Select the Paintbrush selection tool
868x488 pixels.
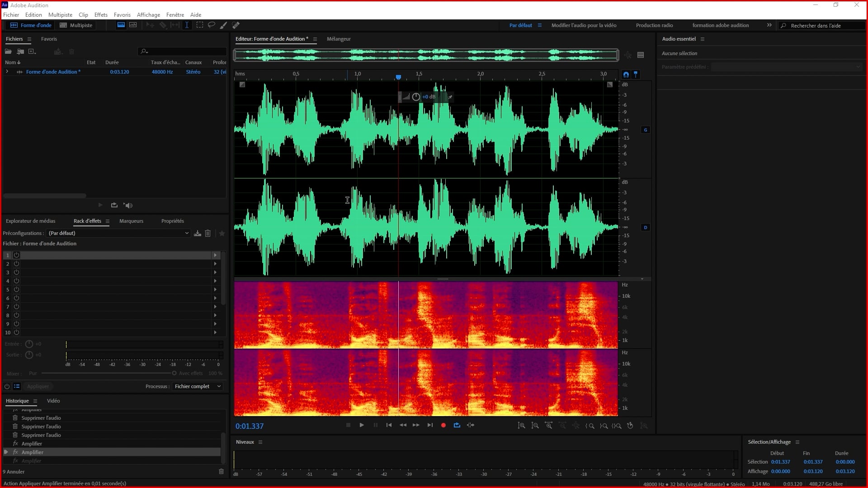pyautogui.click(x=223, y=25)
